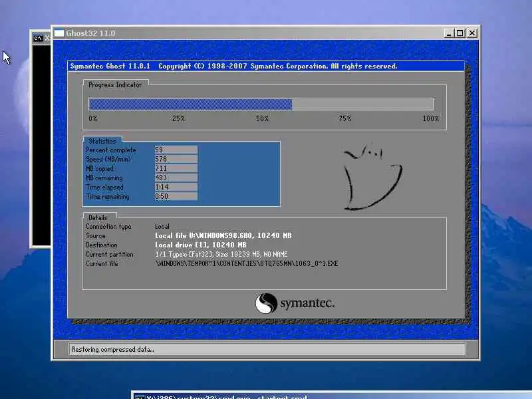Click the Speed (MB/min) value 576
The image size is (532, 399).
pyautogui.click(x=176, y=159)
